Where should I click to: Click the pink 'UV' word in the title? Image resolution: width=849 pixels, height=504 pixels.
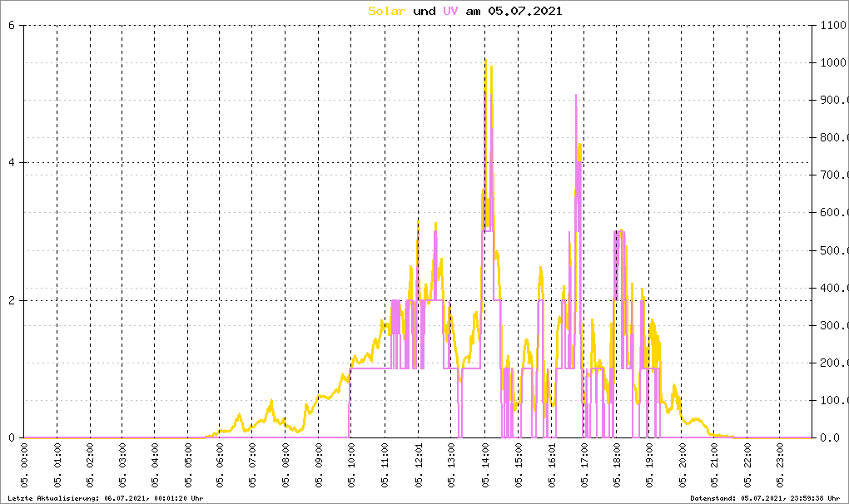click(x=450, y=11)
